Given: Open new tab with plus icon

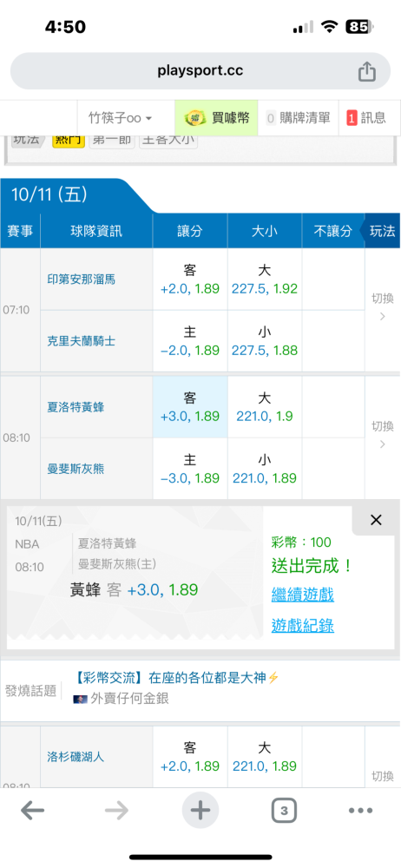Looking at the screenshot, I should (200, 811).
